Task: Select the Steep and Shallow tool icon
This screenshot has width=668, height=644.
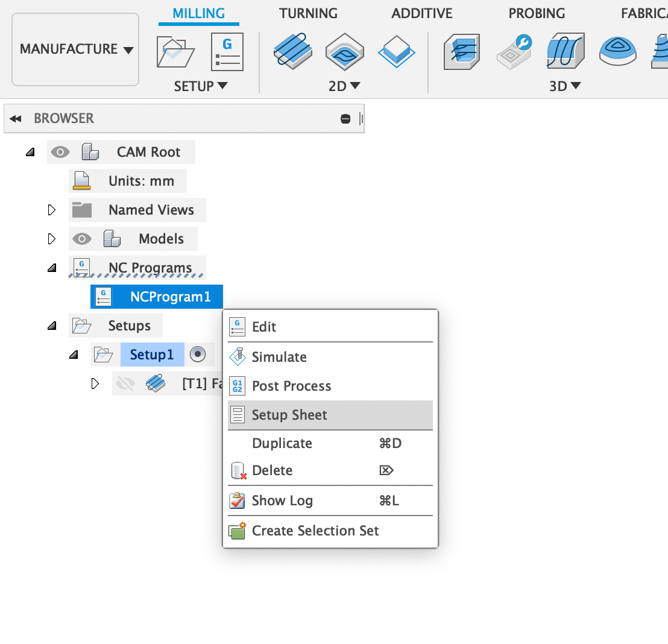Action: point(617,52)
